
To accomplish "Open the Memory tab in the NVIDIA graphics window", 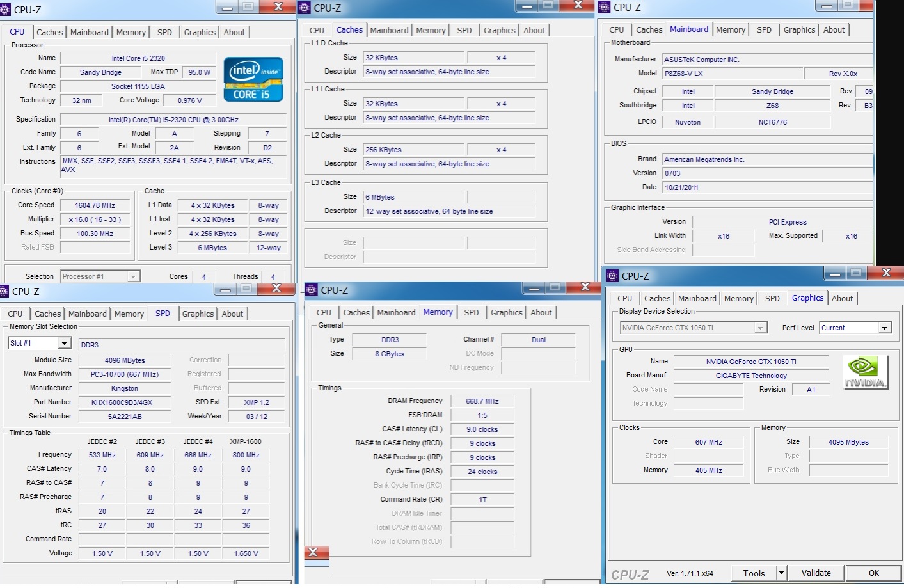I will pyautogui.click(x=739, y=299).
